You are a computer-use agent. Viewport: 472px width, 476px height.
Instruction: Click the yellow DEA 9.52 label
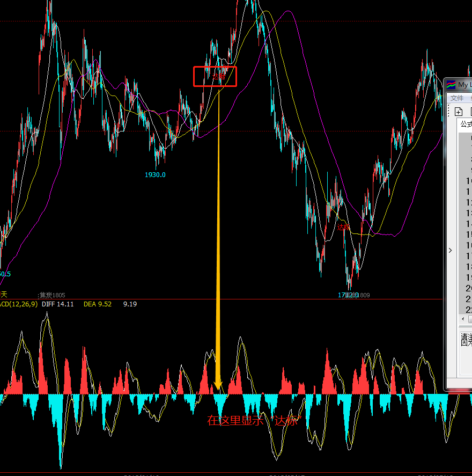coord(97,304)
